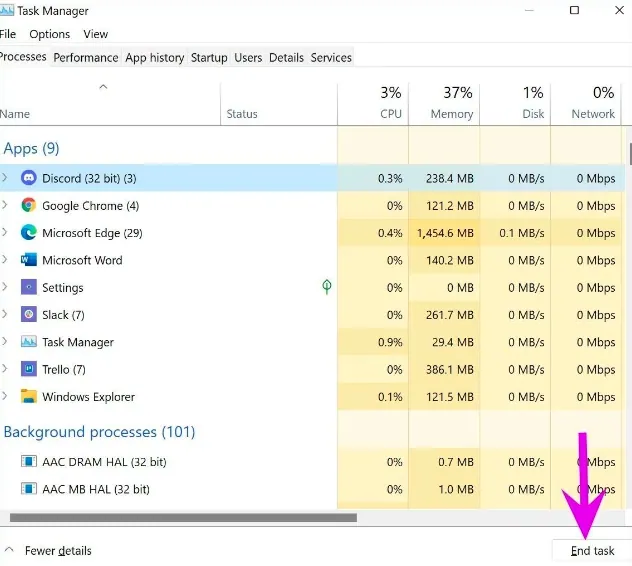Image resolution: width=632 pixels, height=566 pixels.
Task: Click the 0.1 MB/s disk value
Action: pos(522,233)
